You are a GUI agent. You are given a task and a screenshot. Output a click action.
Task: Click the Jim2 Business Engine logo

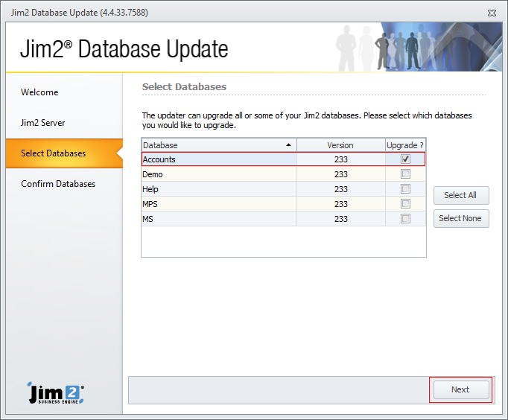56,392
